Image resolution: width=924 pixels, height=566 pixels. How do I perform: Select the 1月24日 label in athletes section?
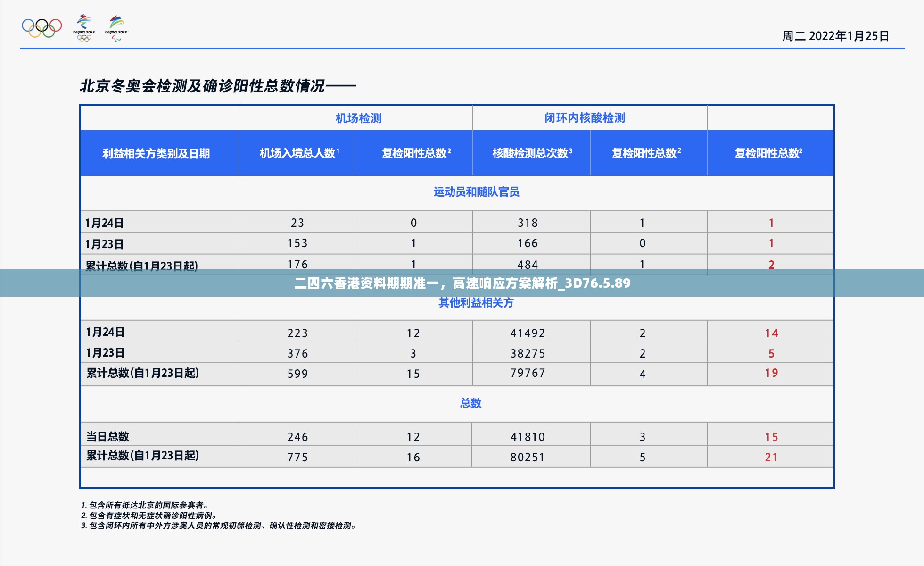(x=105, y=223)
